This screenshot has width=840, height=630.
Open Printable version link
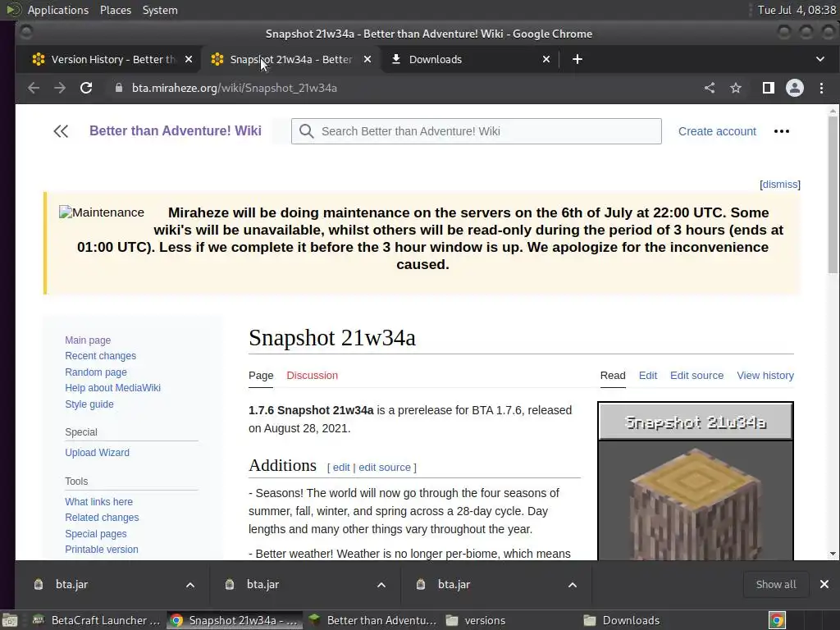coord(102,549)
